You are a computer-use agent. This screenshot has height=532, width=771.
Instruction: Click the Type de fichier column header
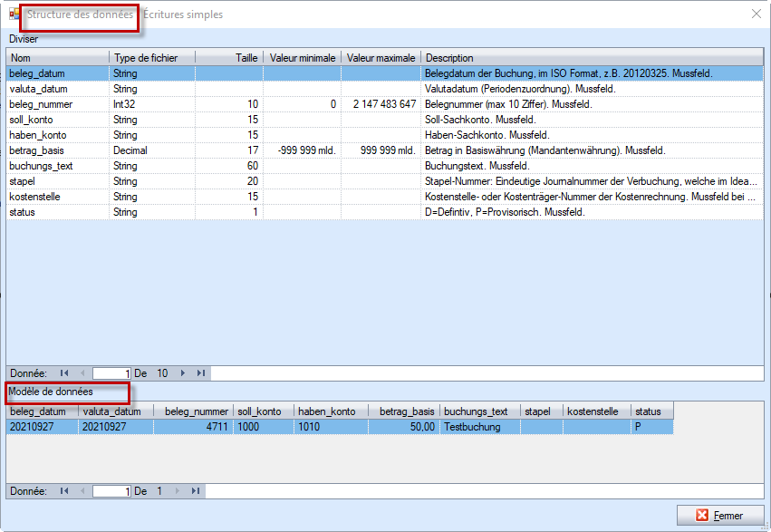point(151,58)
